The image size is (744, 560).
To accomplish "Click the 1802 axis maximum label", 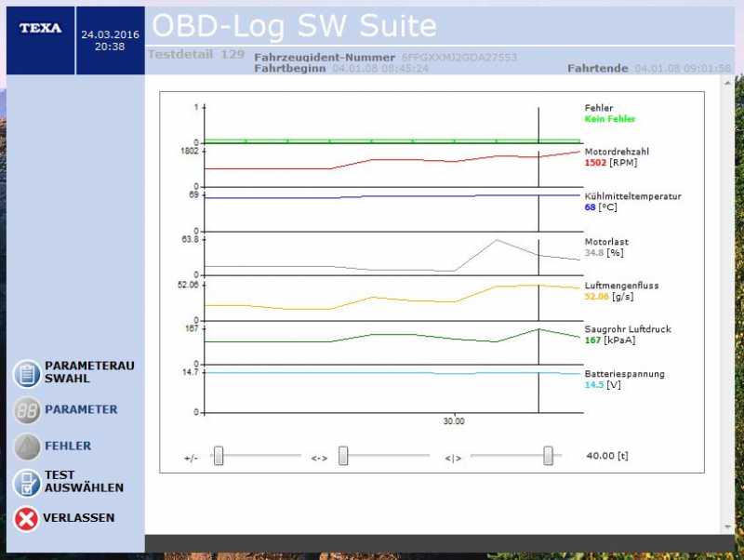I will [190, 151].
